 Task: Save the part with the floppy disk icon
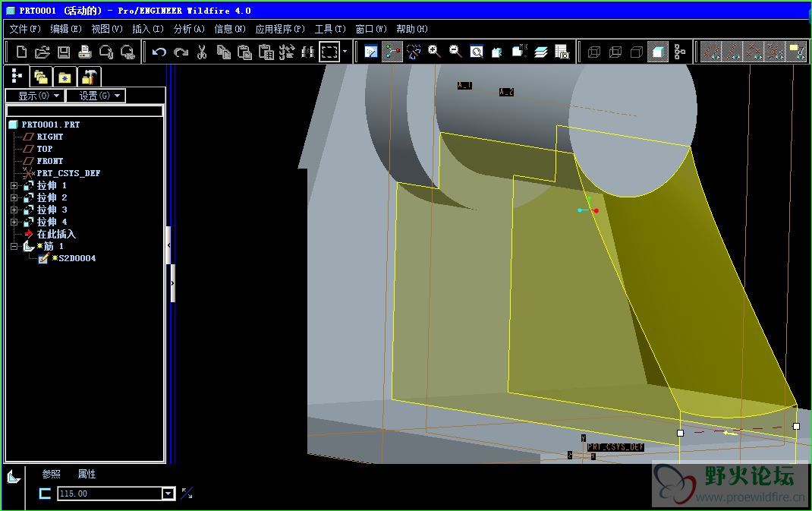(64, 52)
